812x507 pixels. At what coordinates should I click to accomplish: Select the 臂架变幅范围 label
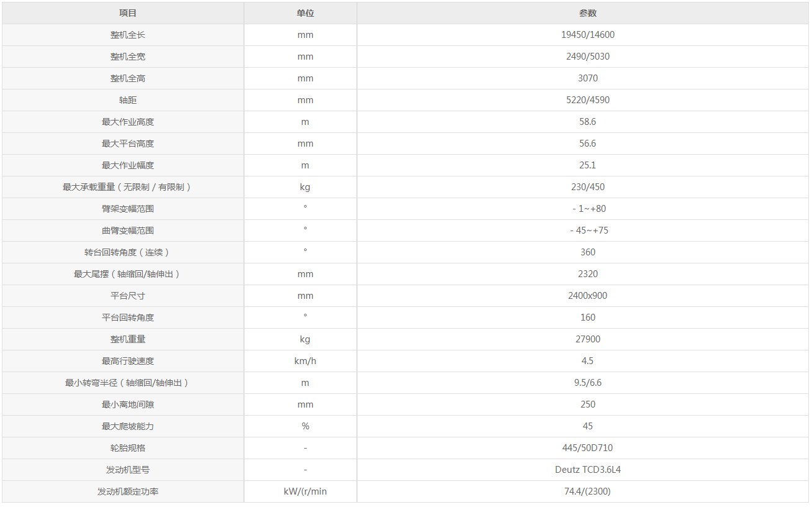click(x=128, y=209)
